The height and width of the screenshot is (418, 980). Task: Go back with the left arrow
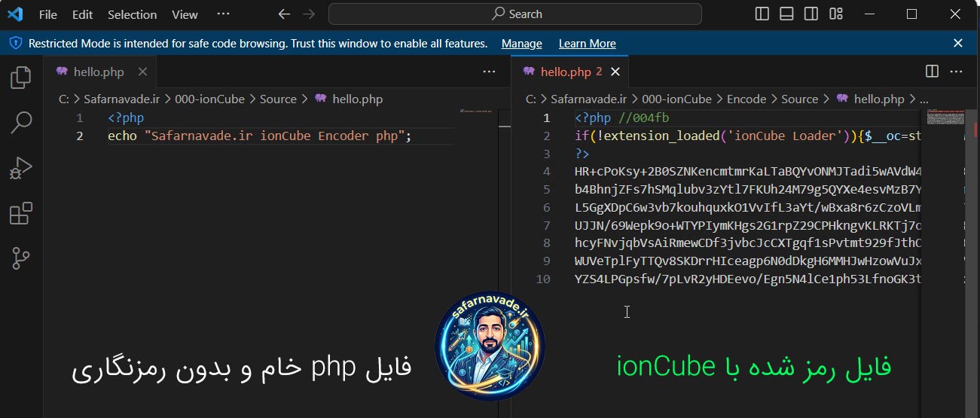(x=283, y=14)
